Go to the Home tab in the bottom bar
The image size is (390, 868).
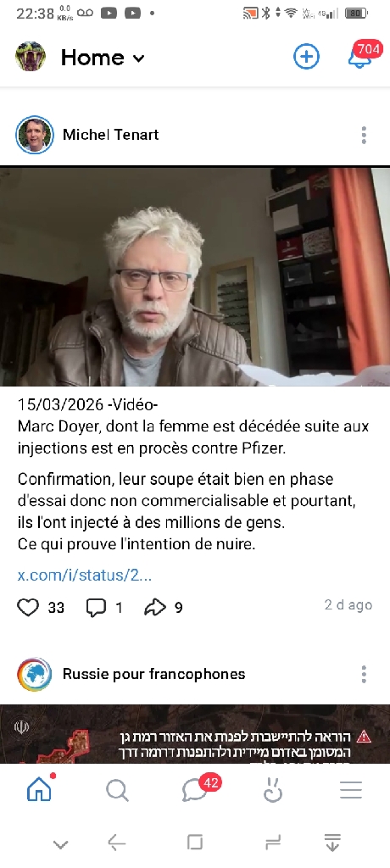pos(40,789)
